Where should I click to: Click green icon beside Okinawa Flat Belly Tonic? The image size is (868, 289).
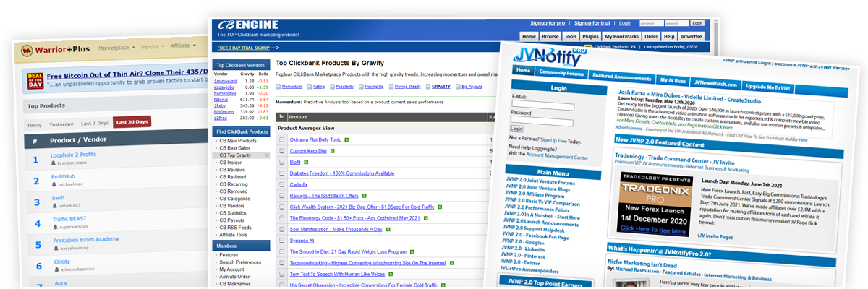coord(346,139)
